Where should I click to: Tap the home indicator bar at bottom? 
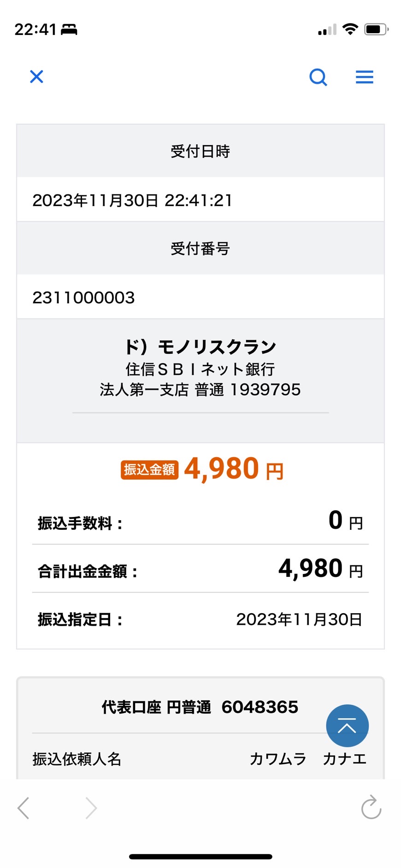[x=200, y=856]
